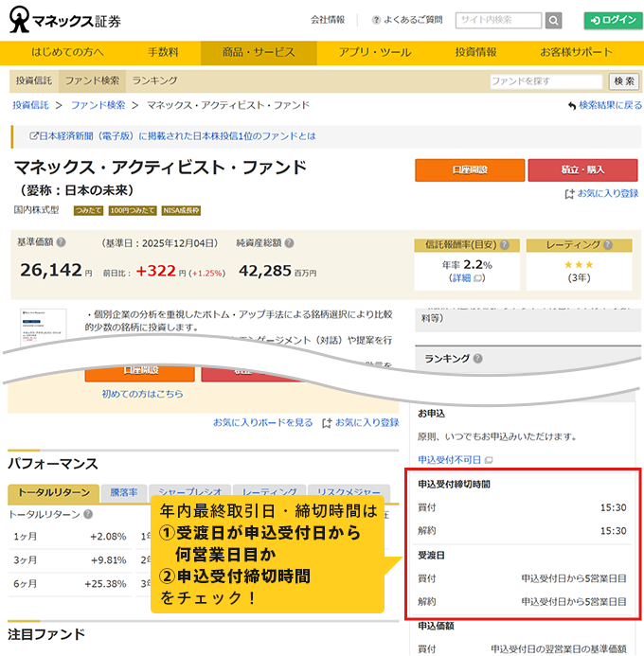Click the サイト内検索 input field
644x656 pixels.
498,20
